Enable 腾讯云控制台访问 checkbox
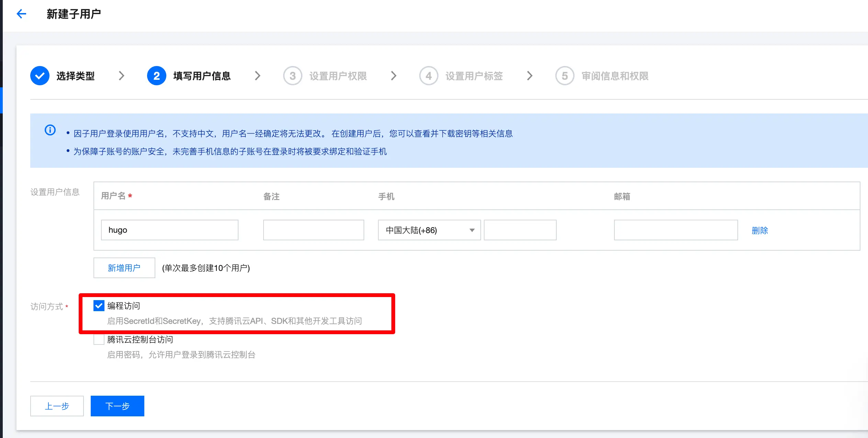 click(99, 339)
